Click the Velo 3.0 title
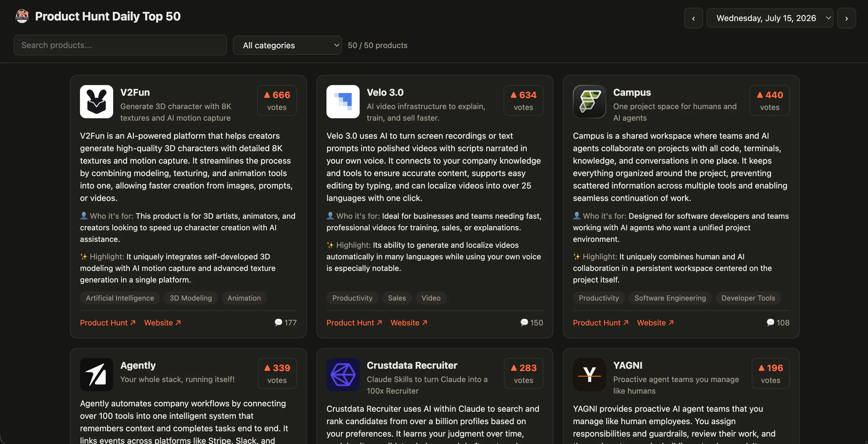Viewport: 868px width, 444px height. pyautogui.click(x=385, y=92)
